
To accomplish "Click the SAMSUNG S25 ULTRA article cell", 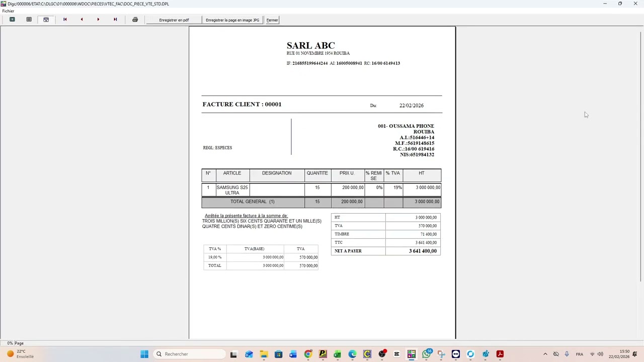I will 232,190.
